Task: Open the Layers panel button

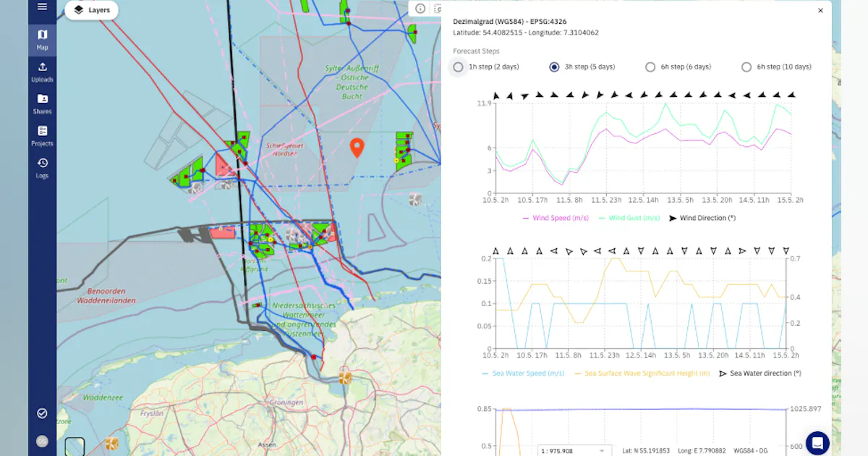Action: coord(92,10)
